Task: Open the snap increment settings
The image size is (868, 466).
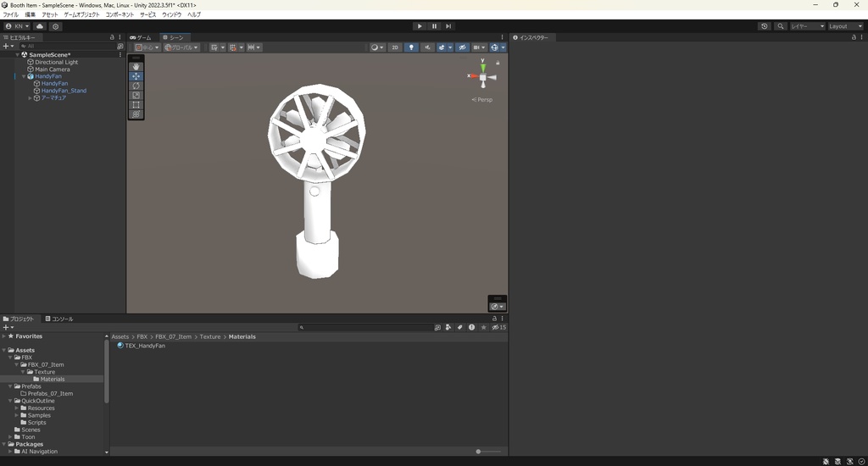Action: coord(254,47)
